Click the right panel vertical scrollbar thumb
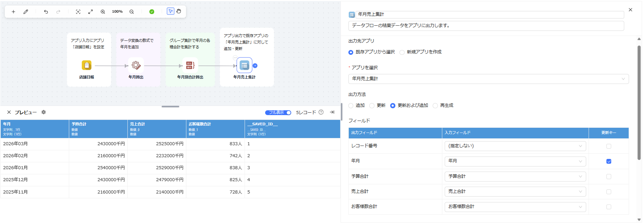Screen dimensions: 644x224 (639, 103)
